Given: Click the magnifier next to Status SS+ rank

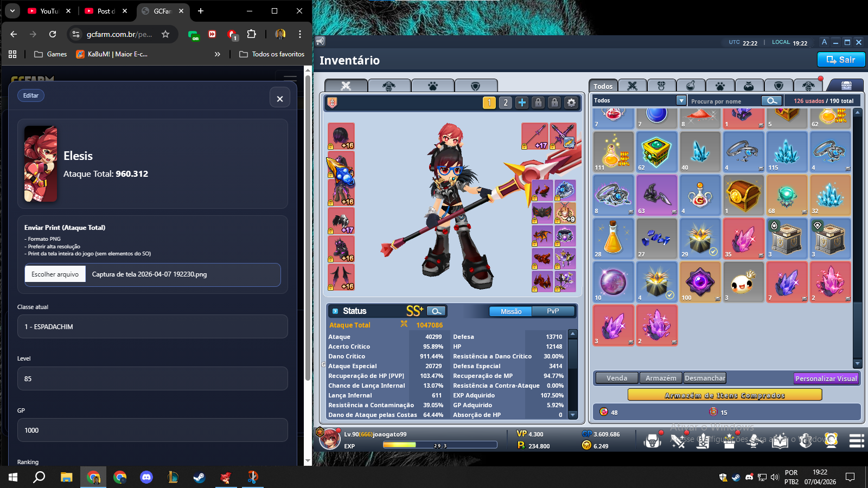Looking at the screenshot, I should 436,311.
